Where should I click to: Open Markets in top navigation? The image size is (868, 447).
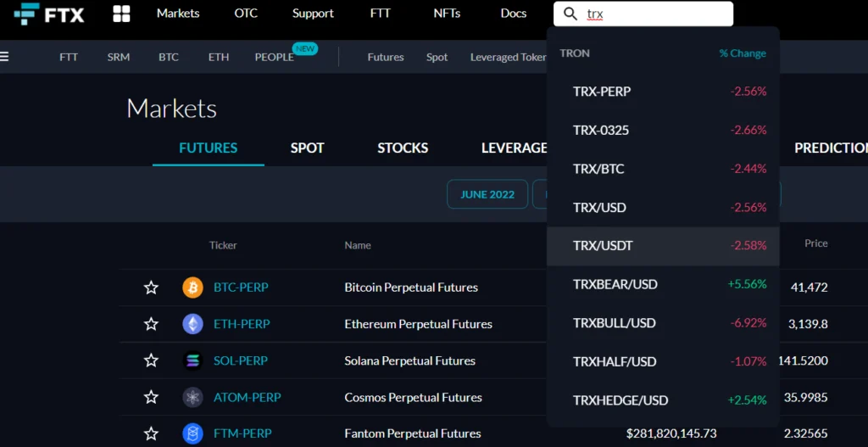[x=178, y=14]
